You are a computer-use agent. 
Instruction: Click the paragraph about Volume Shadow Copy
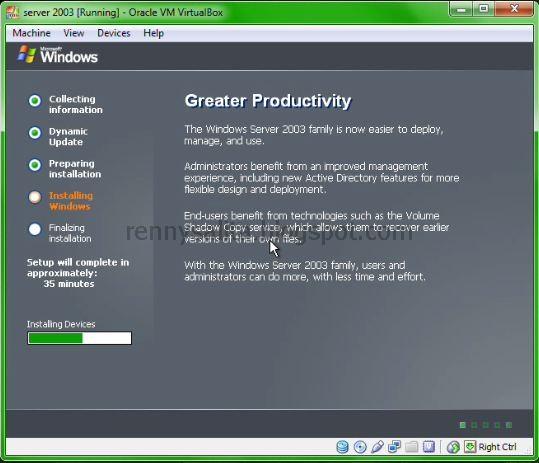click(x=317, y=227)
